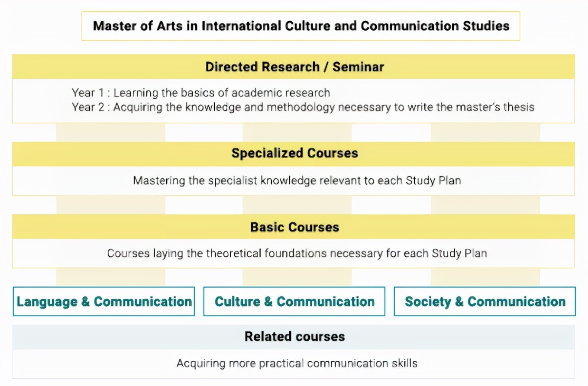The height and width of the screenshot is (386, 588).
Task: Click the practical communication skills description
Action: 297,363
